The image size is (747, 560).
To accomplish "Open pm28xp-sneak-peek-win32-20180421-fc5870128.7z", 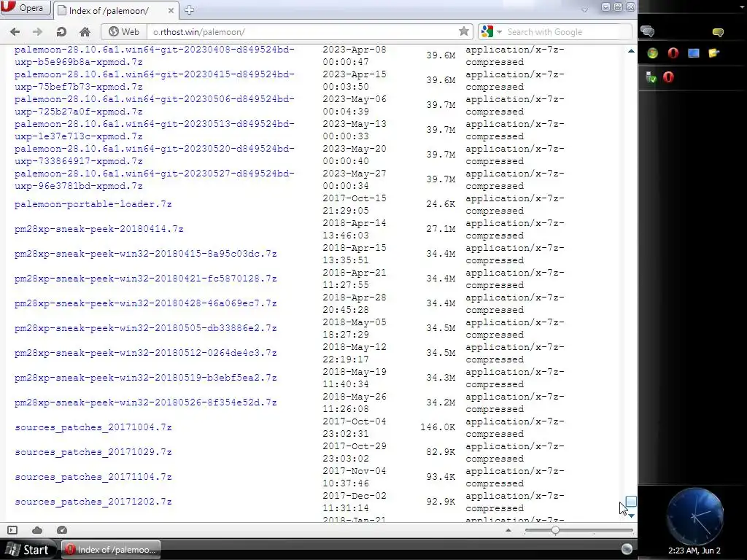I will coord(145,279).
